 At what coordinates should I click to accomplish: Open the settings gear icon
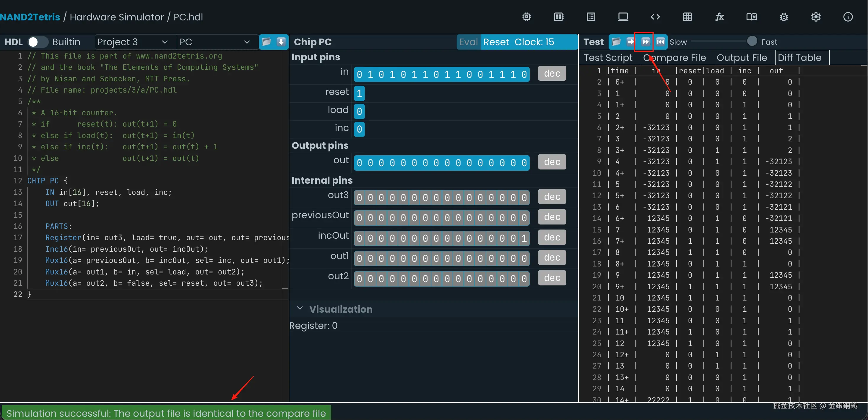click(x=815, y=17)
